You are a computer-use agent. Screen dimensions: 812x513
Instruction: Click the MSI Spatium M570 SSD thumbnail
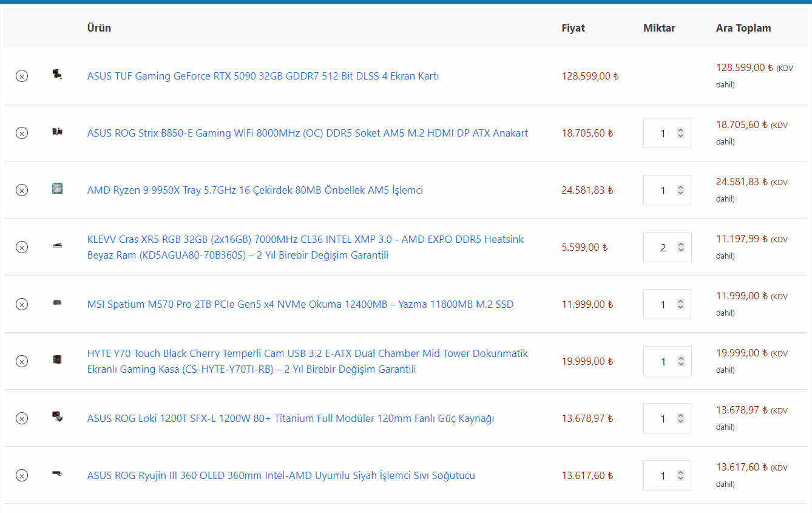58,303
